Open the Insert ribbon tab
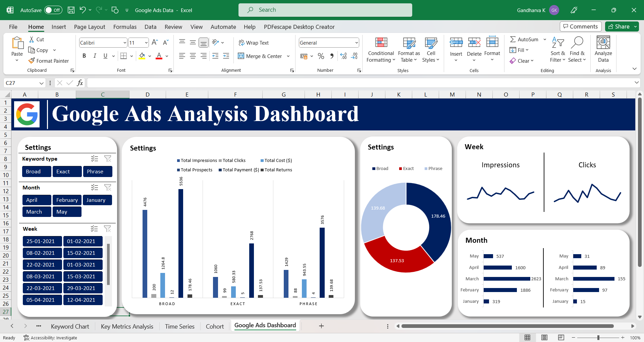This screenshot has width=644, height=342. tap(59, 27)
